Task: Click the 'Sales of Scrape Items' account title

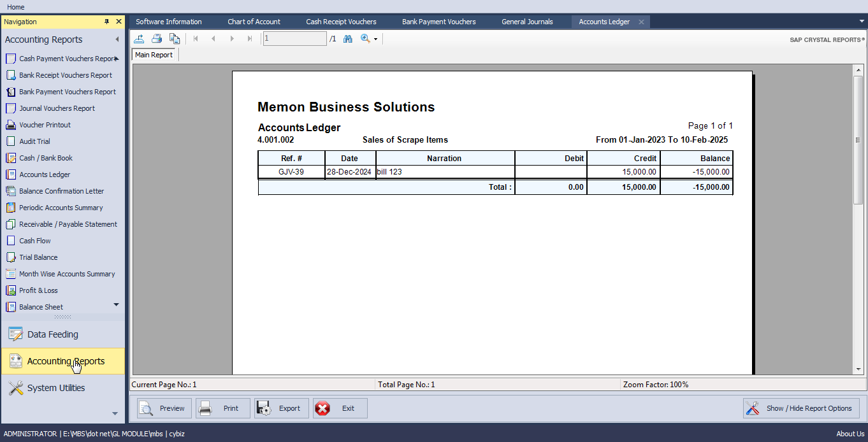Action: coord(405,140)
